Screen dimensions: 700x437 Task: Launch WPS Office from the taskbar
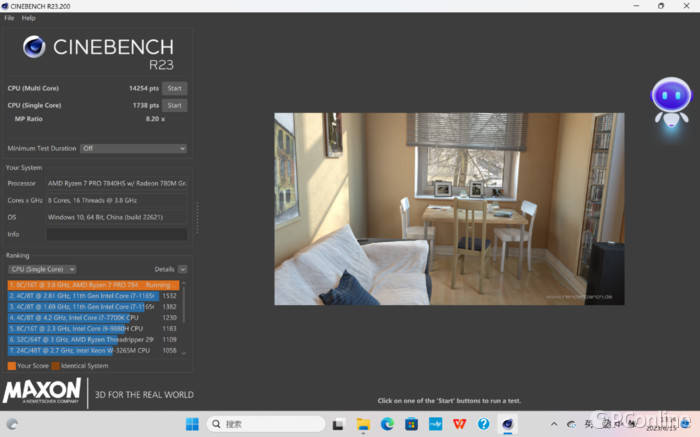459,424
